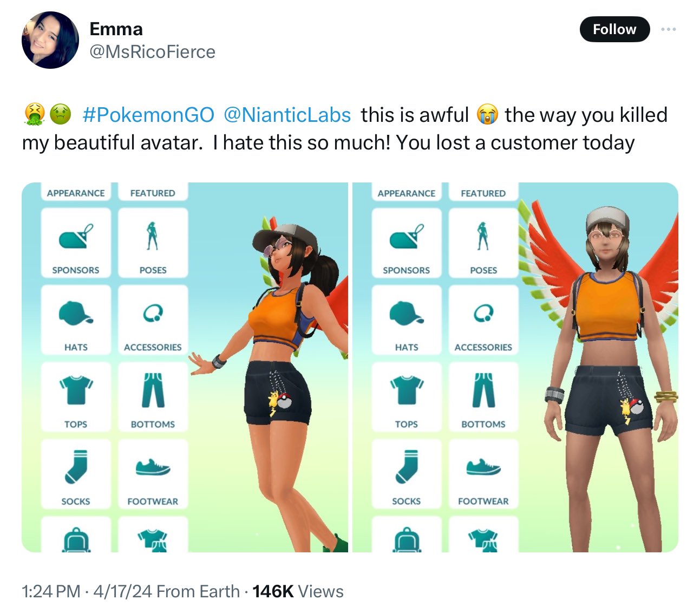Select Bottoms pants icon in right image
Image resolution: width=700 pixels, height=613 pixels.
coord(483,397)
